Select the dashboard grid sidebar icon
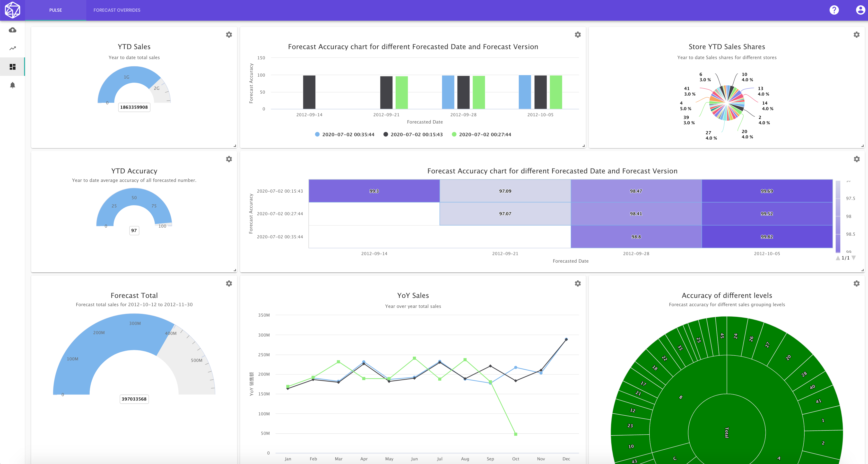The image size is (868, 464). [12, 67]
